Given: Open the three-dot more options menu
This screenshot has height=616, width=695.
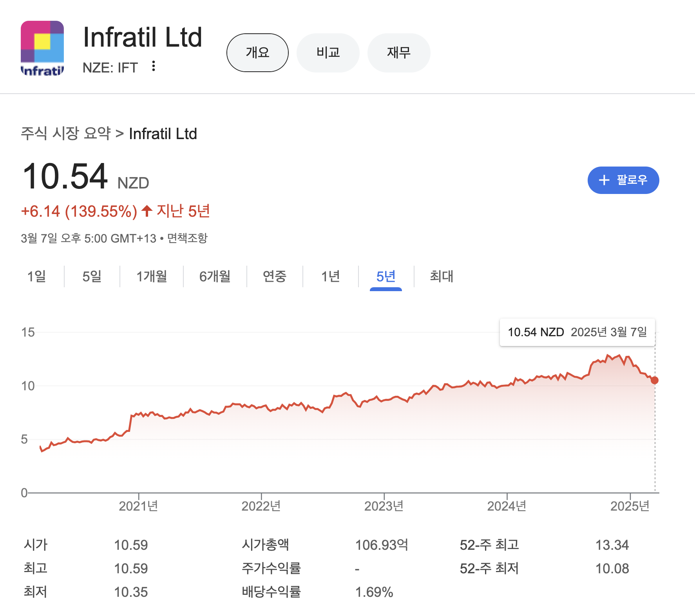Looking at the screenshot, I should pyautogui.click(x=154, y=66).
